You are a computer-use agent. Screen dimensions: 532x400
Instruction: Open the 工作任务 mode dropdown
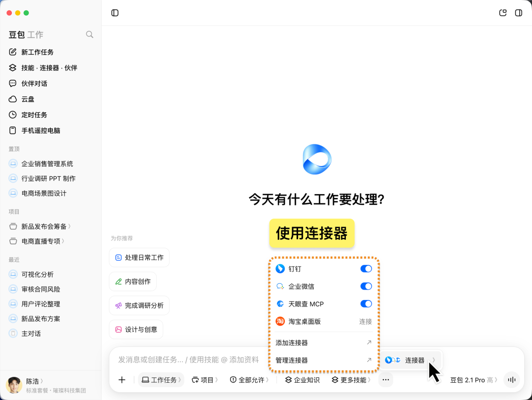[x=161, y=380]
